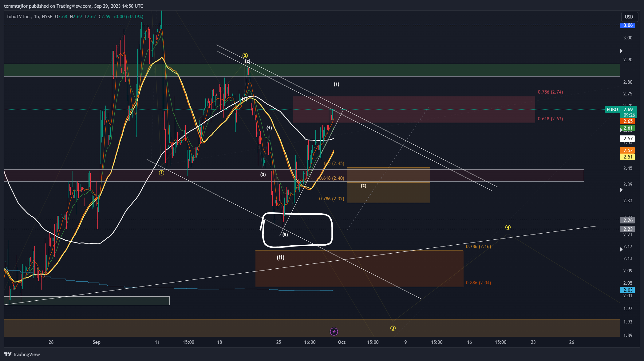Click the 0.786 (2.32) Fibonacci label
Screen dimensions: 644x361
pyautogui.click(x=332, y=199)
